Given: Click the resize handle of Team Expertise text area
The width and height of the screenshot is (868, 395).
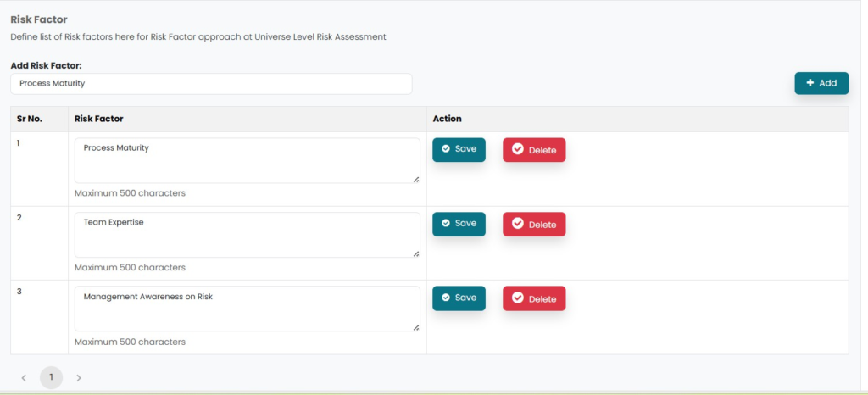Looking at the screenshot, I should (x=415, y=253).
